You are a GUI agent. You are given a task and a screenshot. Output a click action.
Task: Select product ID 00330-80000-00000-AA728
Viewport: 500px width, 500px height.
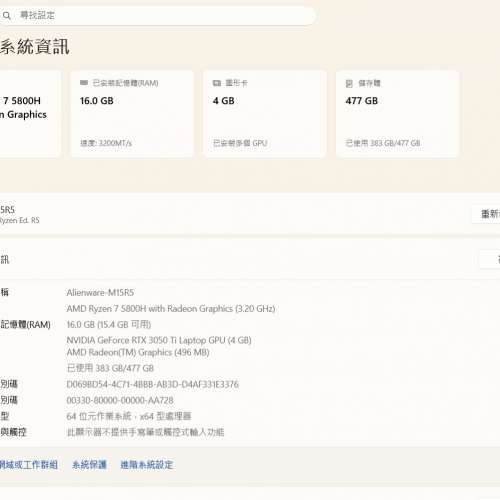(x=120, y=400)
